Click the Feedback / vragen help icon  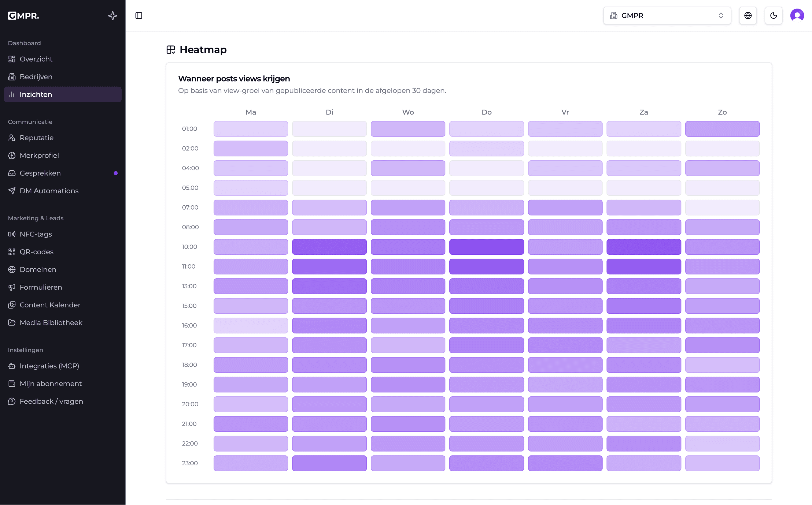12,401
